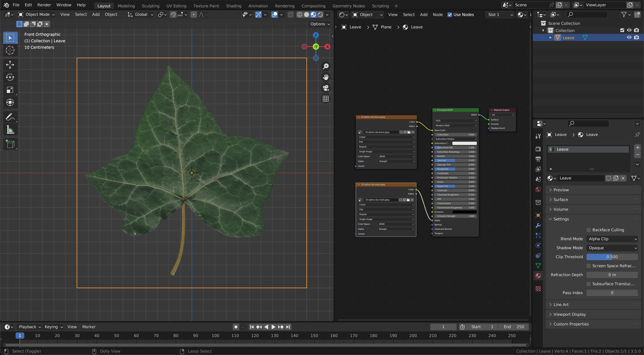Image resolution: width=644 pixels, height=355 pixels.
Task: Click the viewport Options button
Action: (x=320, y=24)
